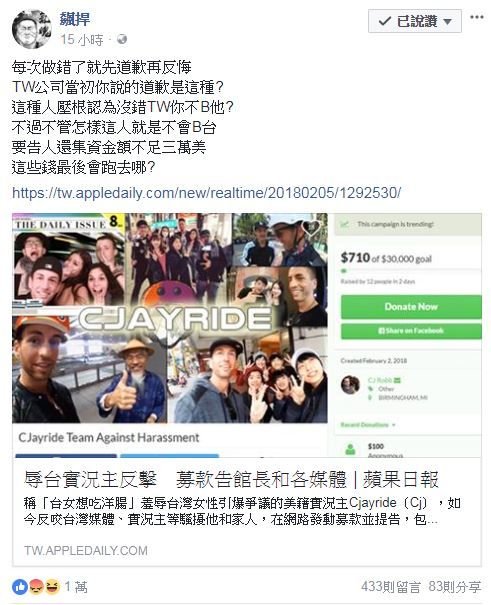Image resolution: width=491 pixels, height=605 pixels.
Task: Open the 15 小時 post timestamp
Action: click(82, 39)
